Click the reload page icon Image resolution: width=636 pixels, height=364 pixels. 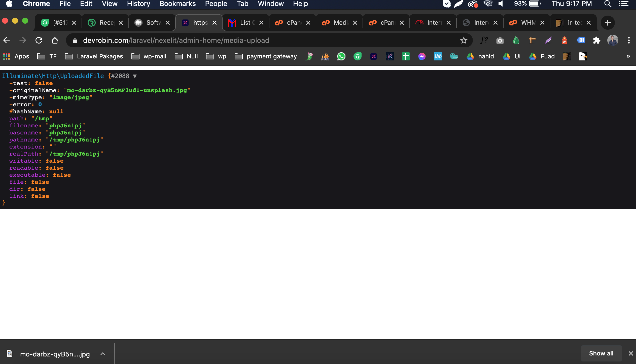pos(39,40)
